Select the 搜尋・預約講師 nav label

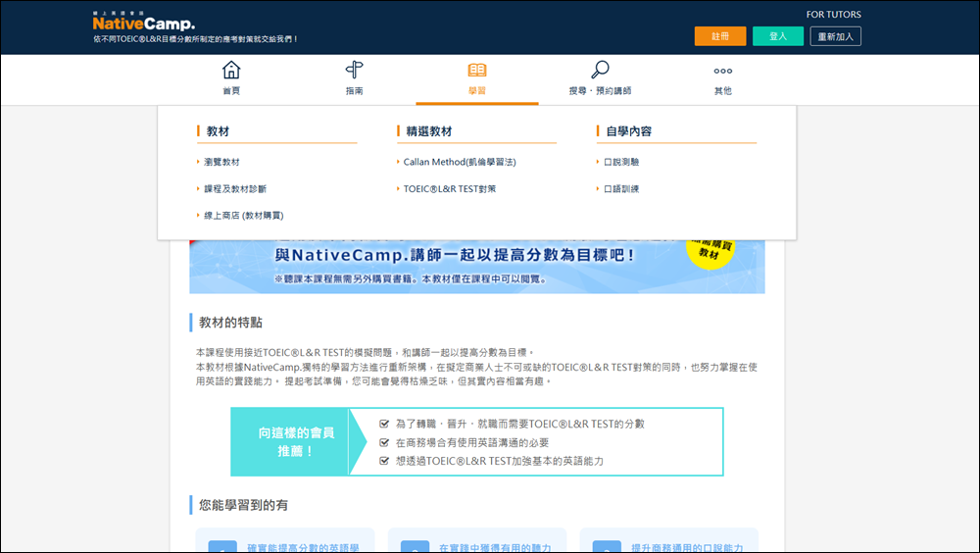pos(600,91)
